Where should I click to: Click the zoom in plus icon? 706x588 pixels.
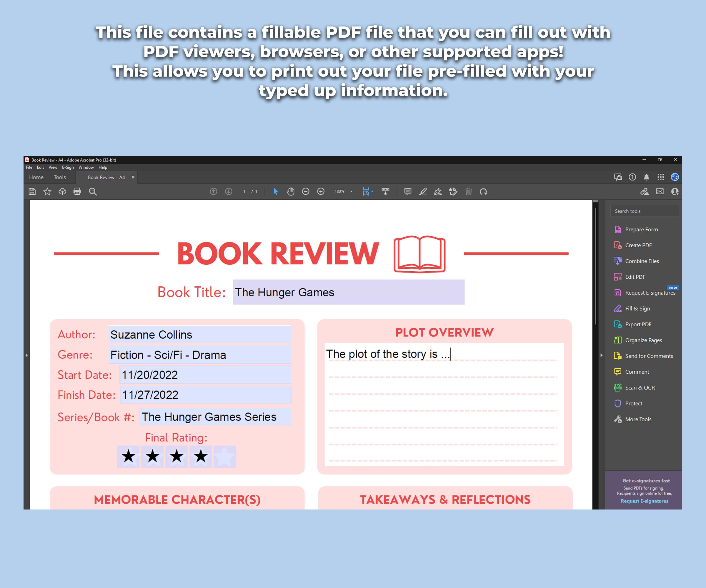pyautogui.click(x=321, y=191)
